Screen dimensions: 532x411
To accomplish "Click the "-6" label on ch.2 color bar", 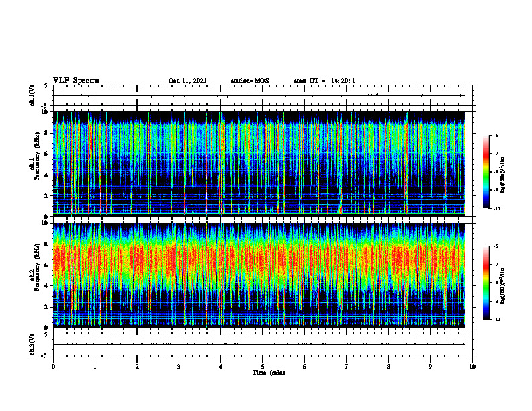I will [x=496, y=246].
